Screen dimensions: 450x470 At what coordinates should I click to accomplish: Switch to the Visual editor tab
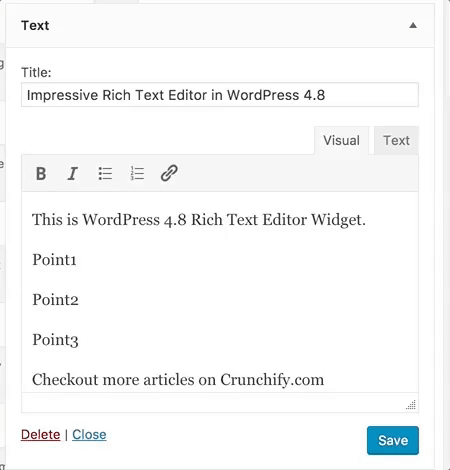tap(341, 140)
